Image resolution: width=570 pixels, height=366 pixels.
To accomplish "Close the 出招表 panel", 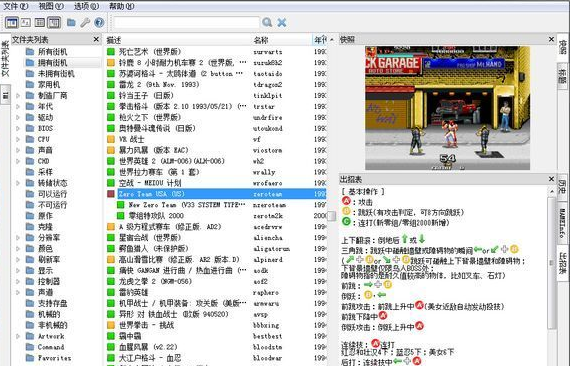I will pyautogui.click(x=551, y=179).
